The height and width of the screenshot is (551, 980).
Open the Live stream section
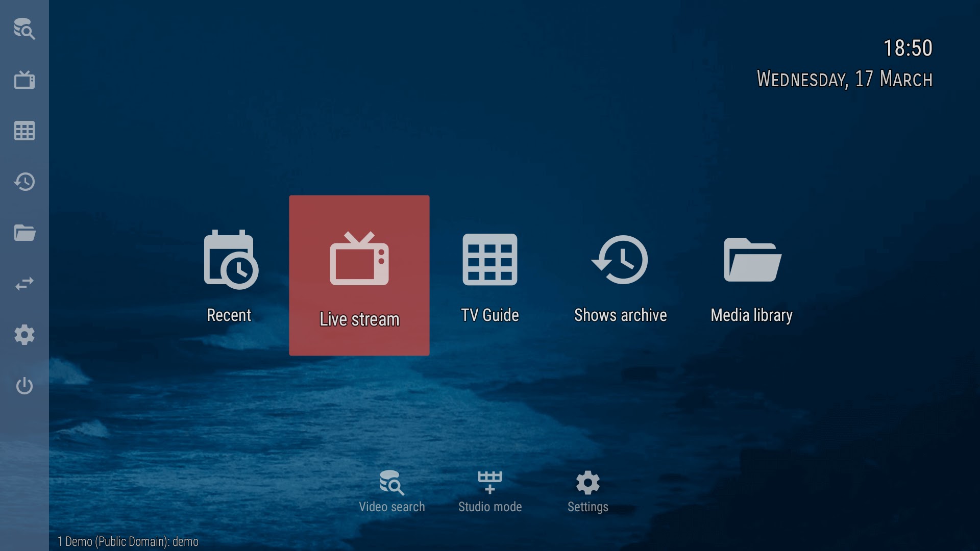(x=359, y=275)
